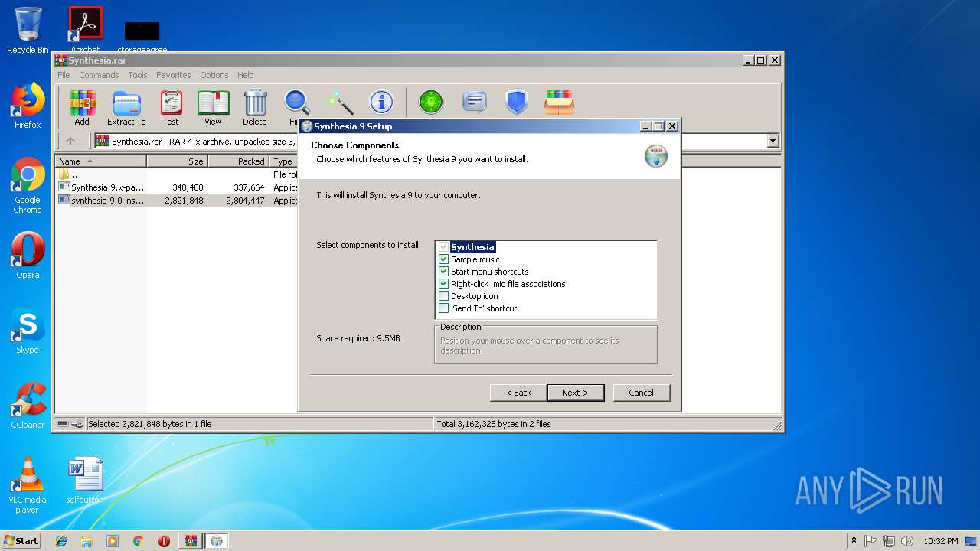Click Extract To in WinRAR toolbar
Image resolution: width=980 pixels, height=551 pixels.
(126, 107)
